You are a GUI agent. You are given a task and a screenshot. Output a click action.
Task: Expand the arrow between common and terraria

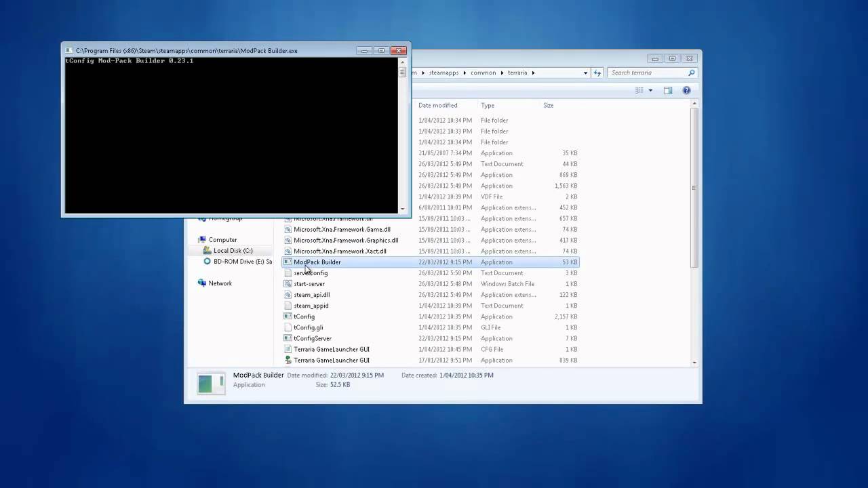point(502,73)
